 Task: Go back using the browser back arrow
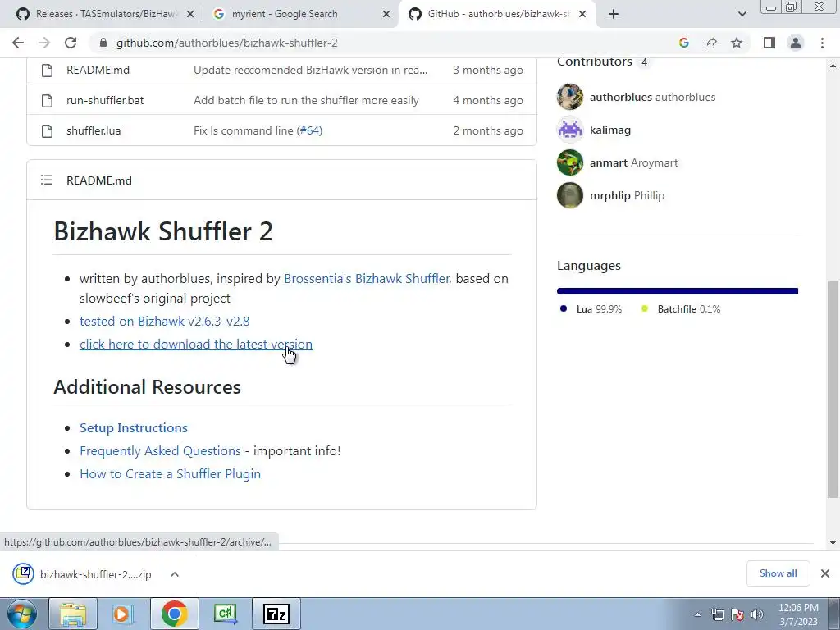pyautogui.click(x=18, y=43)
